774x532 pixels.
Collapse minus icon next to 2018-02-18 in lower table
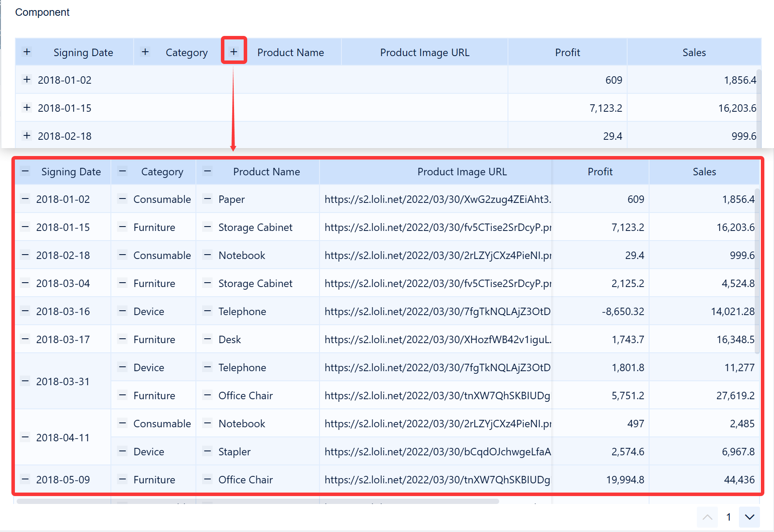coord(25,255)
